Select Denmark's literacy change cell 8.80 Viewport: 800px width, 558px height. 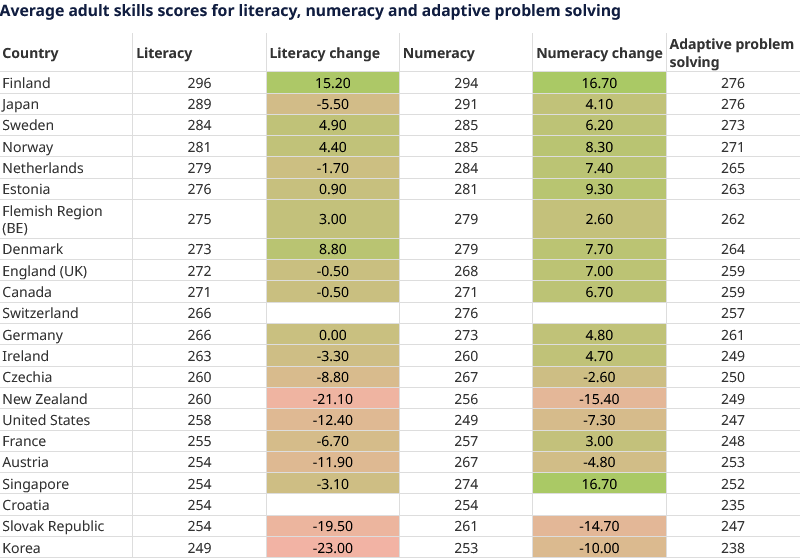tap(332, 250)
